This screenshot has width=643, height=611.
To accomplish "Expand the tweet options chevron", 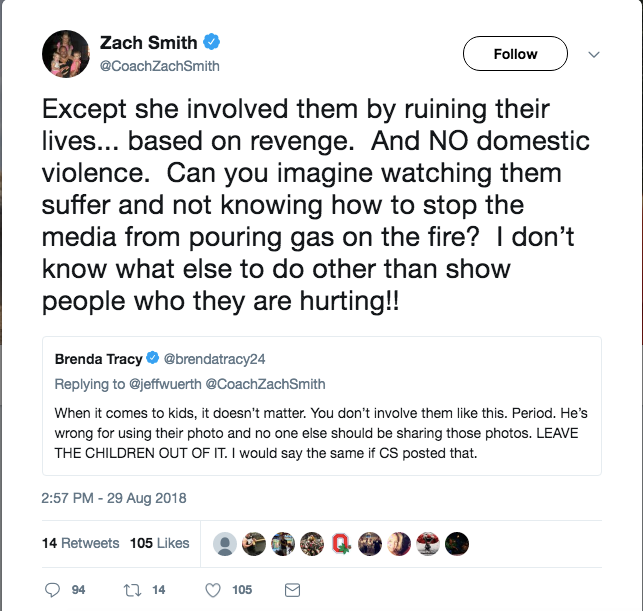I will click(x=592, y=54).
